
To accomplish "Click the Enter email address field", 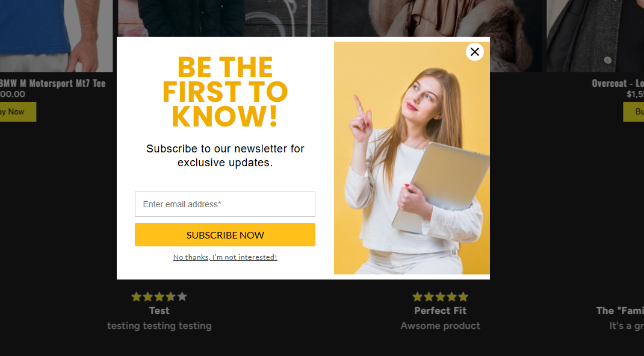I will click(x=224, y=204).
